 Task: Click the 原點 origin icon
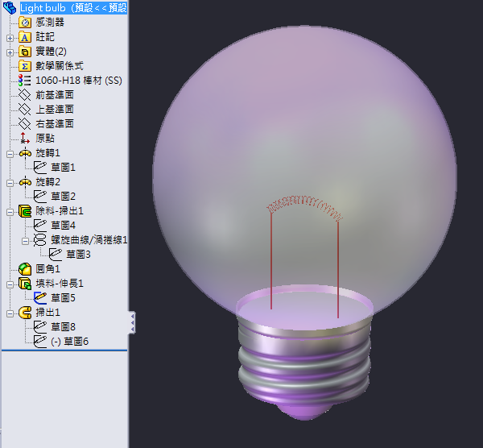point(25,139)
